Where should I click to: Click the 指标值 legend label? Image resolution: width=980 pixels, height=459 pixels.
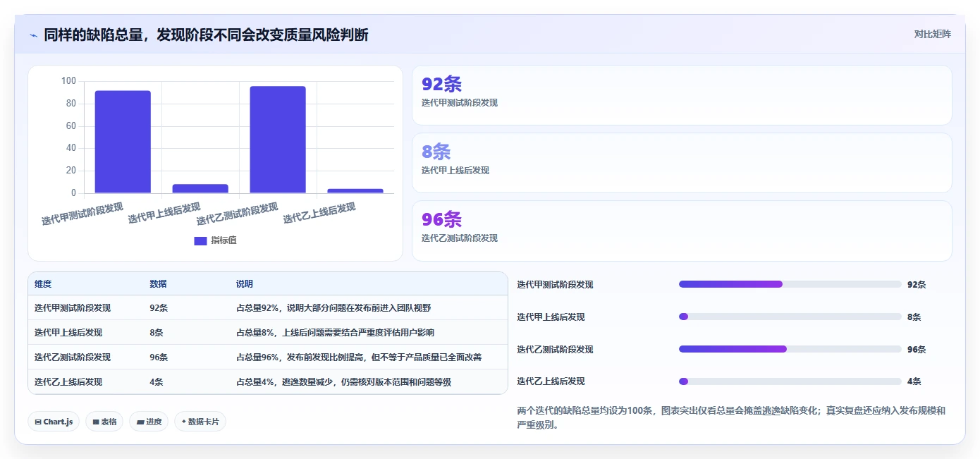[x=223, y=240]
